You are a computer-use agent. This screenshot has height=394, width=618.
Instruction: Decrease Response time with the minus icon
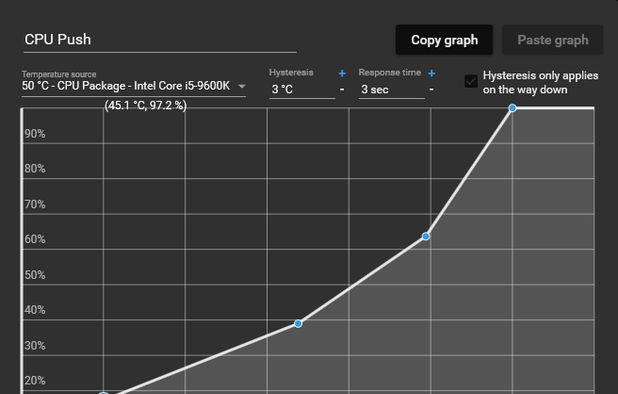coord(432,89)
